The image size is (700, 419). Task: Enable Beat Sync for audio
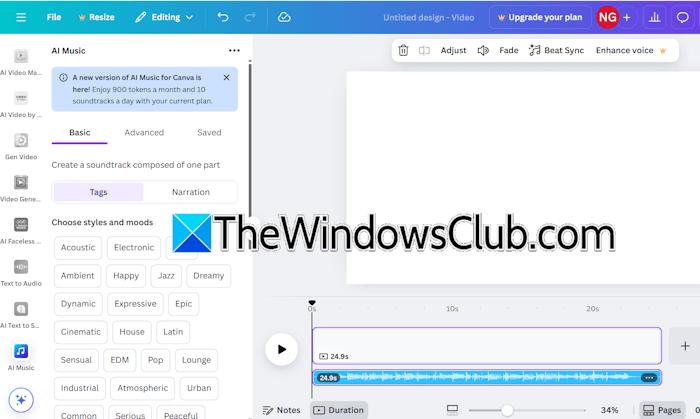(556, 50)
